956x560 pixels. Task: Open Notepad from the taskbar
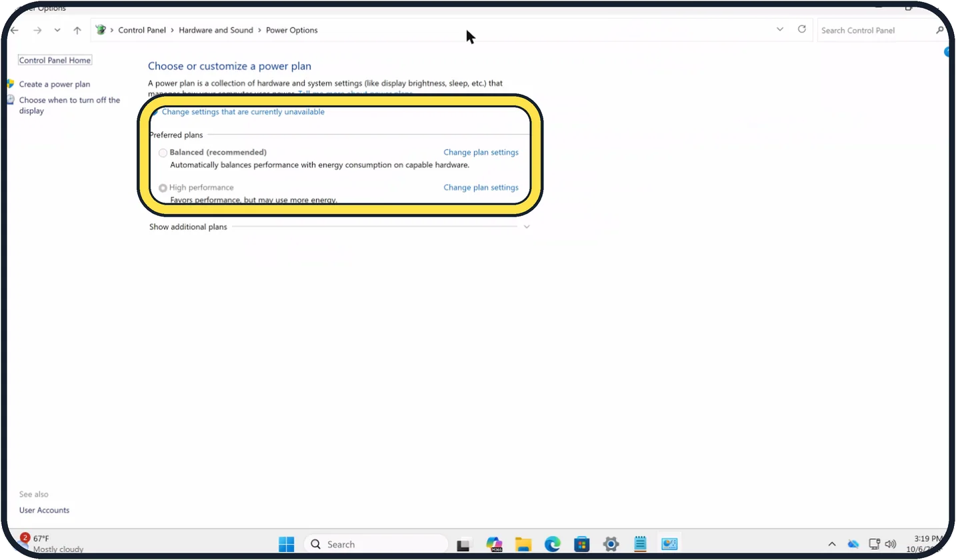[641, 544]
